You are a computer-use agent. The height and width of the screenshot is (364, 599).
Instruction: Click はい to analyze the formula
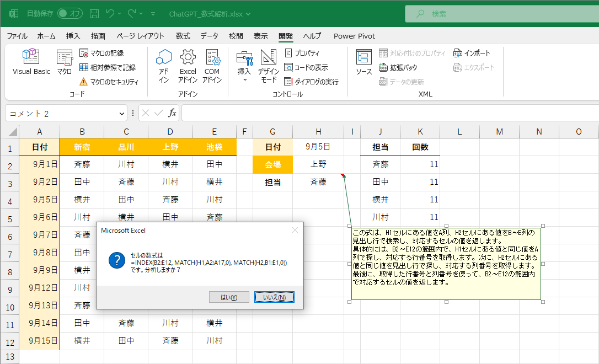pos(229,297)
